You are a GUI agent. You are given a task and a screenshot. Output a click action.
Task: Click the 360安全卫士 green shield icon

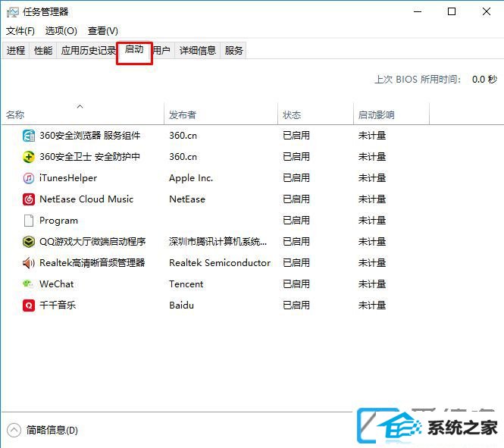[x=29, y=157]
